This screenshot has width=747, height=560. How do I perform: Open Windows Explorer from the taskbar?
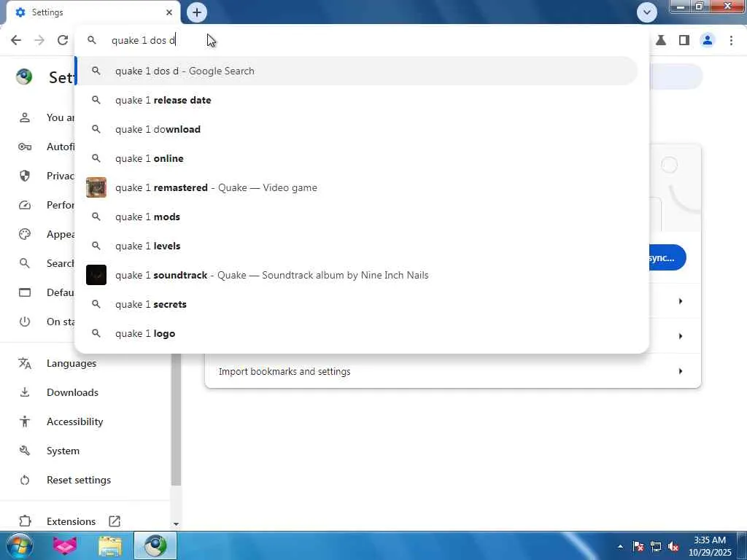(110, 545)
